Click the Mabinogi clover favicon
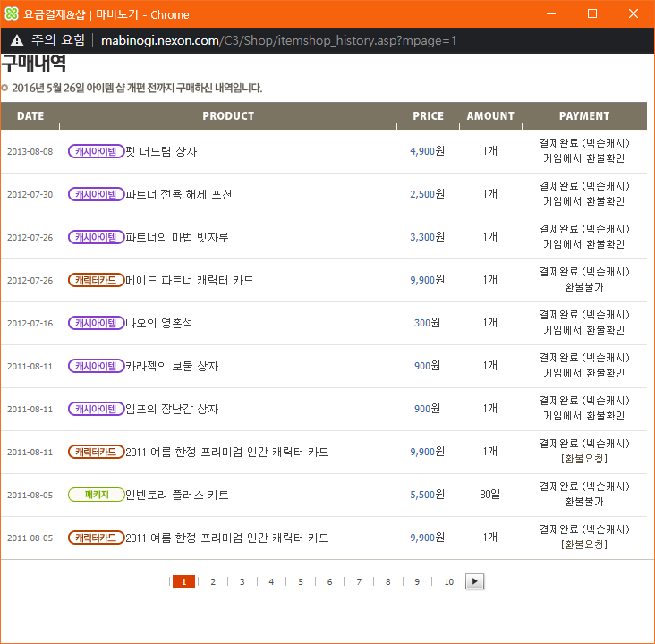Image resolution: width=655 pixels, height=644 pixels. [x=12, y=13]
